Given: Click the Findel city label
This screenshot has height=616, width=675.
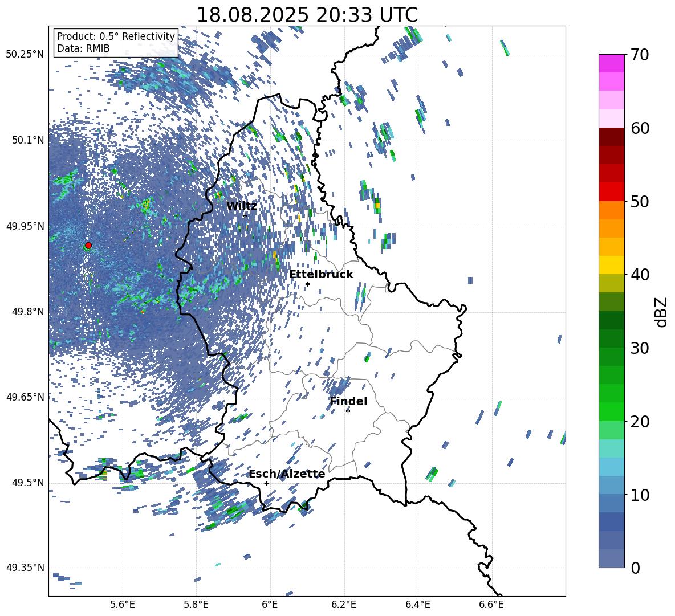Looking at the screenshot, I should point(348,401).
